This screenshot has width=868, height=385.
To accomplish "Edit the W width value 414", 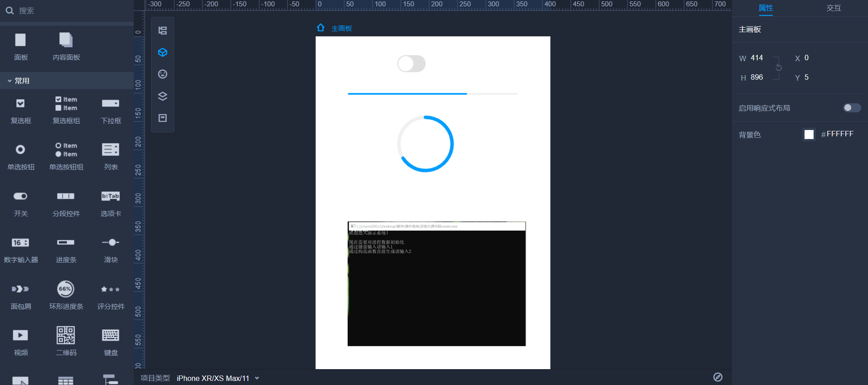I will pyautogui.click(x=757, y=58).
